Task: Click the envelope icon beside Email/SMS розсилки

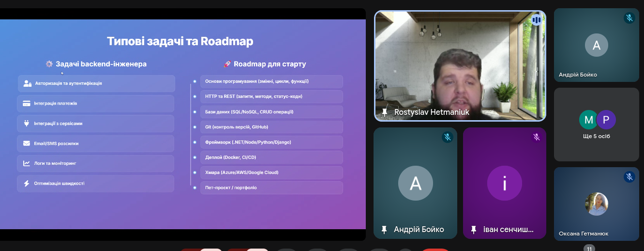Action: click(27, 143)
